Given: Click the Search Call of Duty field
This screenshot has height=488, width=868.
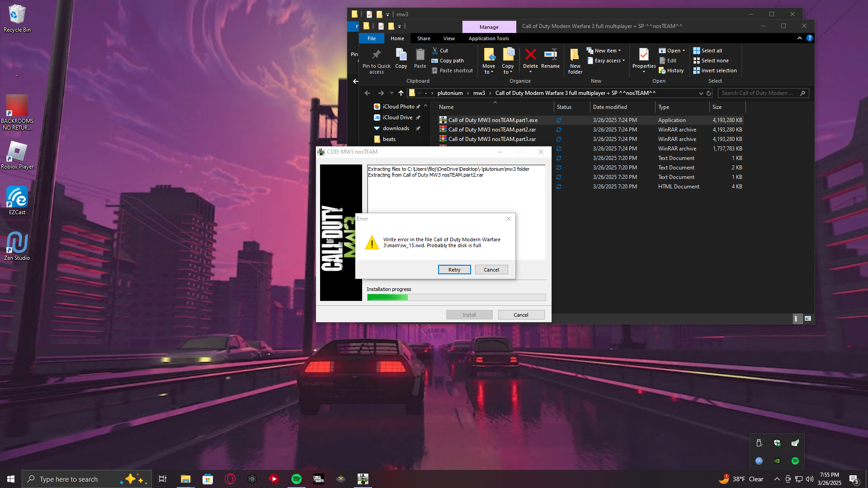Looking at the screenshot, I should click(758, 93).
